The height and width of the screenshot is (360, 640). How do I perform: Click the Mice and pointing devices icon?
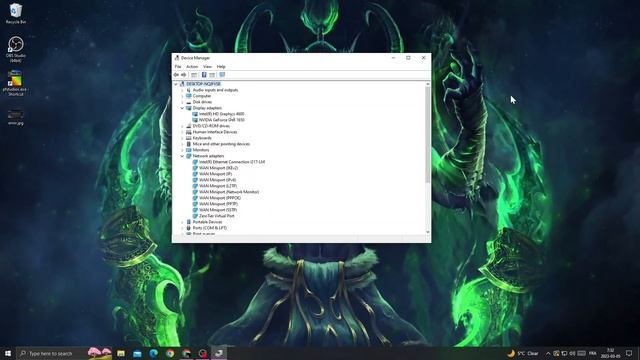(x=189, y=144)
